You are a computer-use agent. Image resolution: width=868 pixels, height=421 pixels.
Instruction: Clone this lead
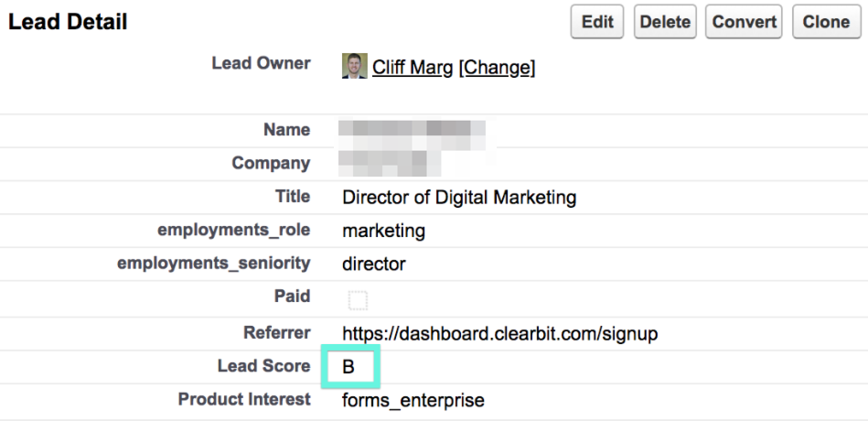827,22
